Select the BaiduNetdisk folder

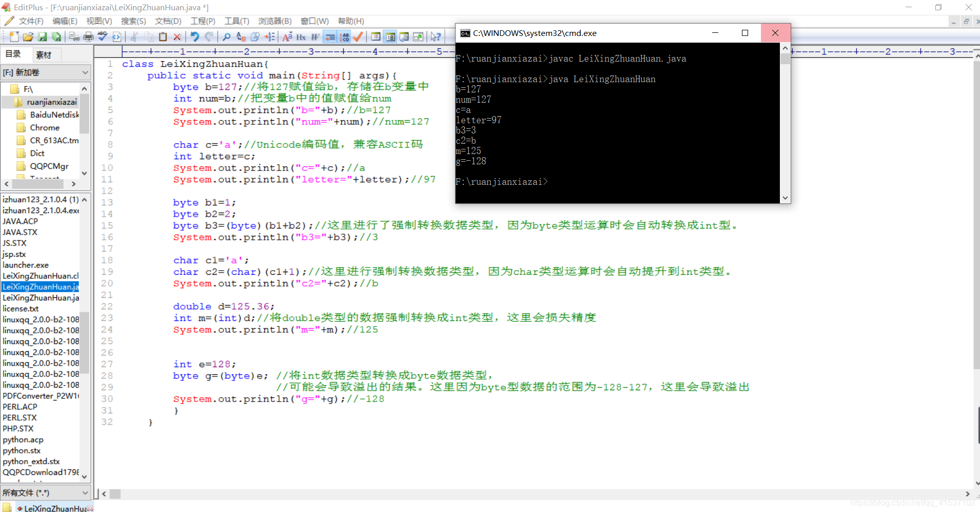coord(54,115)
